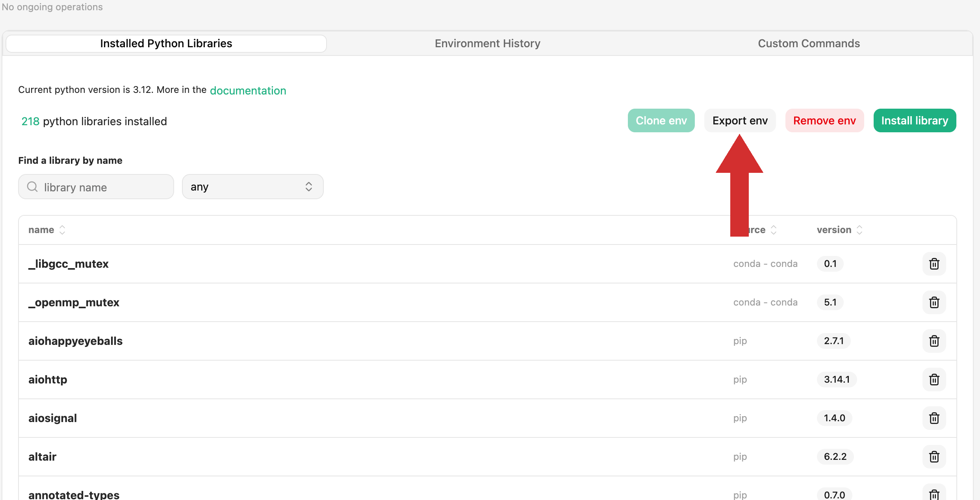This screenshot has width=980, height=500.
Task: Select the altair library name
Action: click(x=43, y=457)
